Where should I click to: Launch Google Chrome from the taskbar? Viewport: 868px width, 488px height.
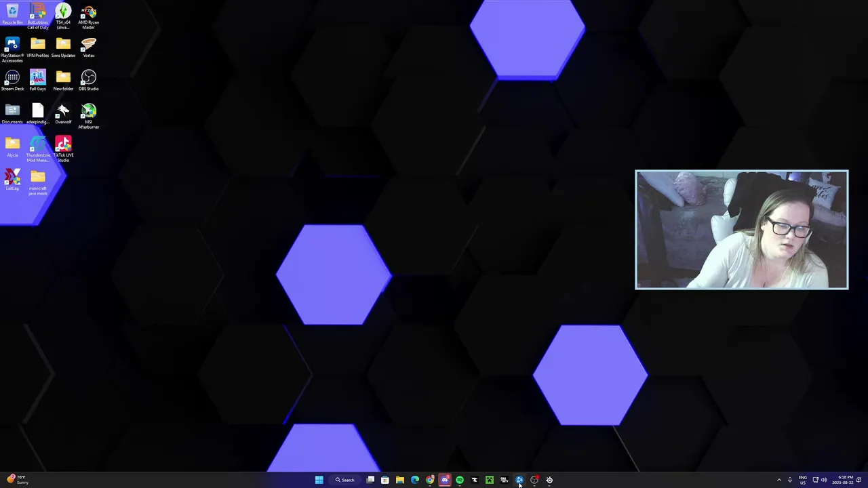(x=430, y=480)
